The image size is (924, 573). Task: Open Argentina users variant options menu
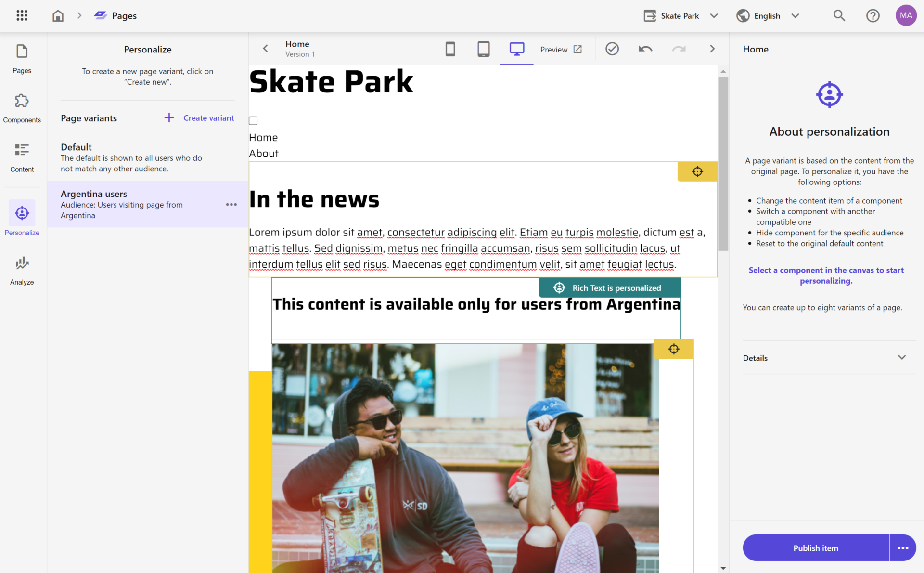click(231, 205)
